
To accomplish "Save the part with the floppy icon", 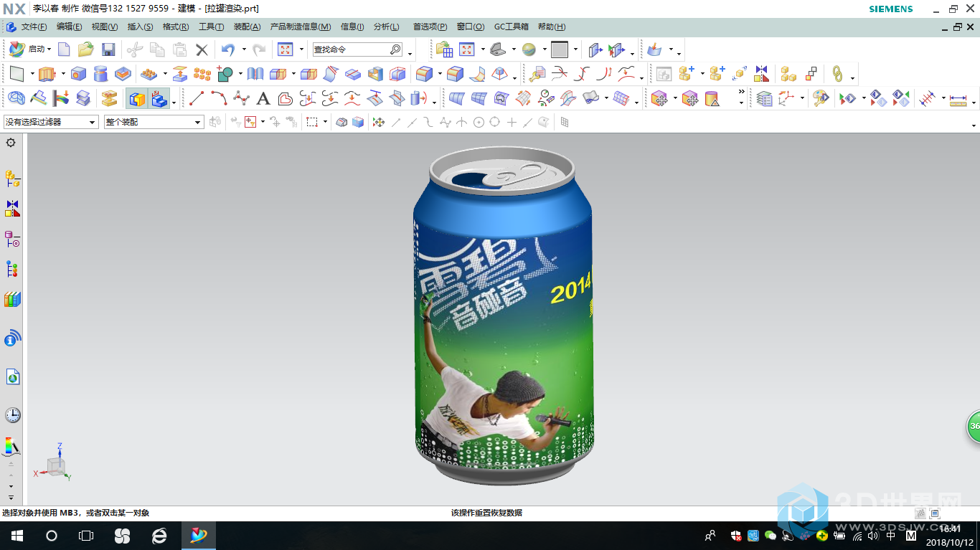I will [108, 49].
